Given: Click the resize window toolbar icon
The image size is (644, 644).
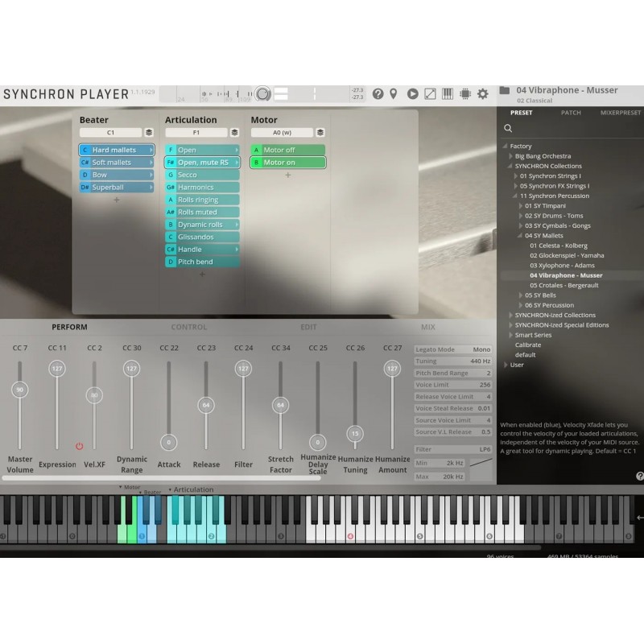Looking at the screenshot, I should coord(429,93).
